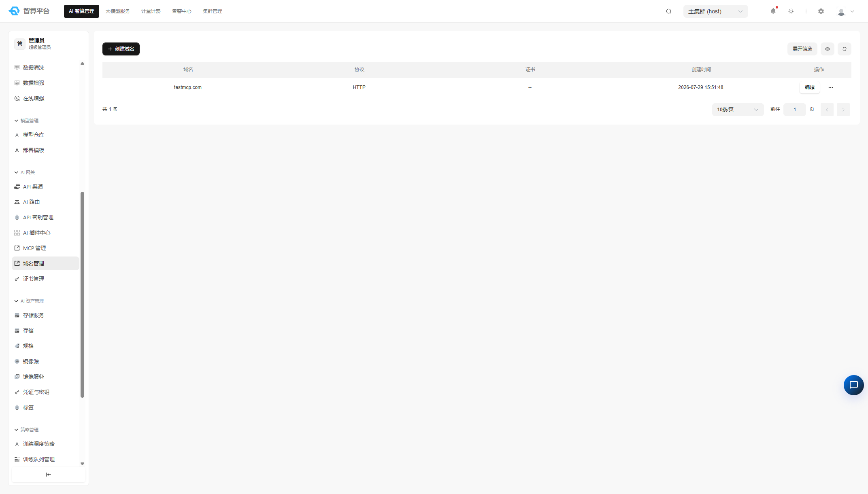Open the 主集群 (host) cluster dropdown
Image resolution: width=868 pixels, height=494 pixels.
tap(715, 11)
